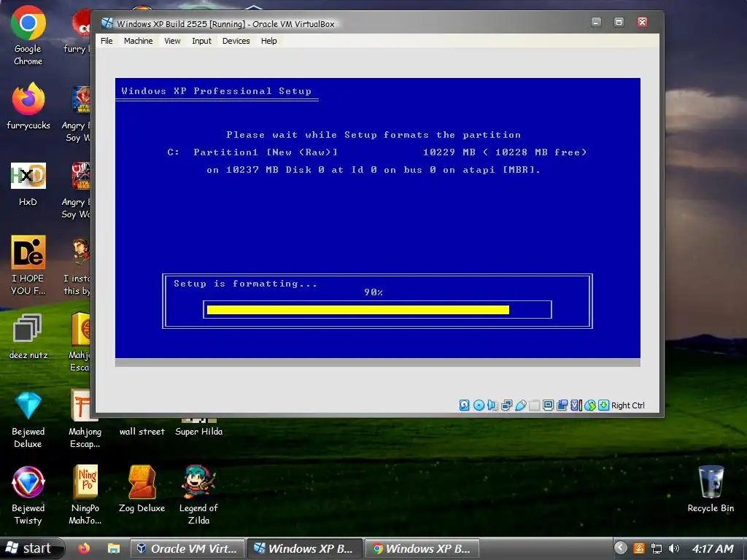Image resolution: width=747 pixels, height=560 pixels.
Task: Select the NingPo MahJong desktop icon
Action: click(x=85, y=496)
